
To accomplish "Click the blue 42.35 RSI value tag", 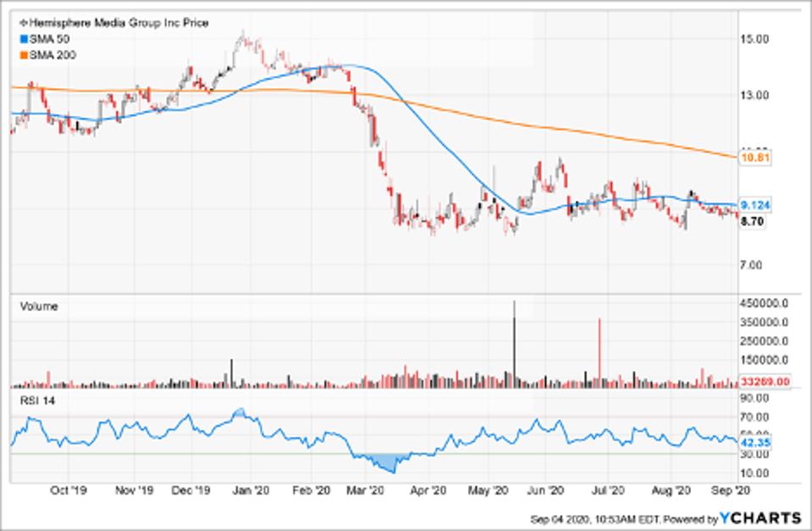I will (x=755, y=443).
